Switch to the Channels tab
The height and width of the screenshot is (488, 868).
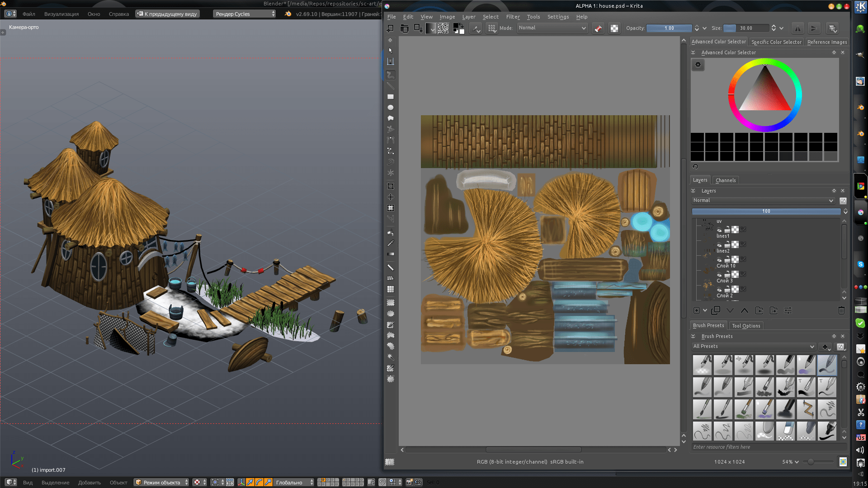tap(726, 180)
